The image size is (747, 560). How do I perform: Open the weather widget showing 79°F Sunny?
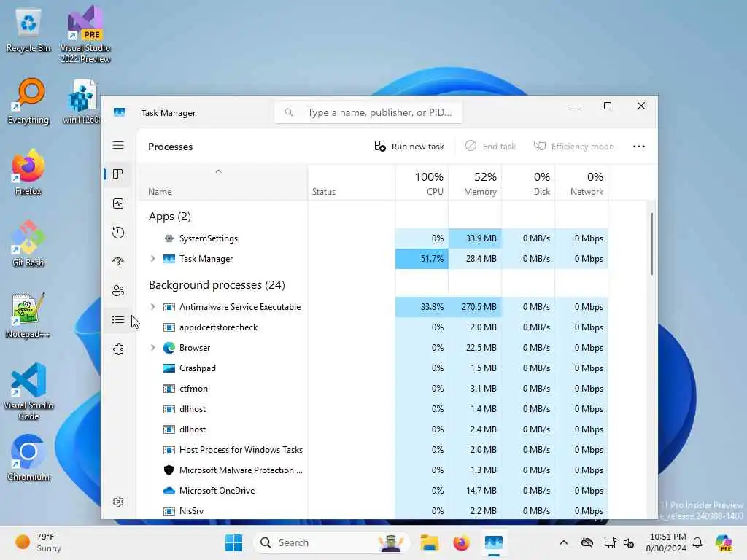[38, 542]
